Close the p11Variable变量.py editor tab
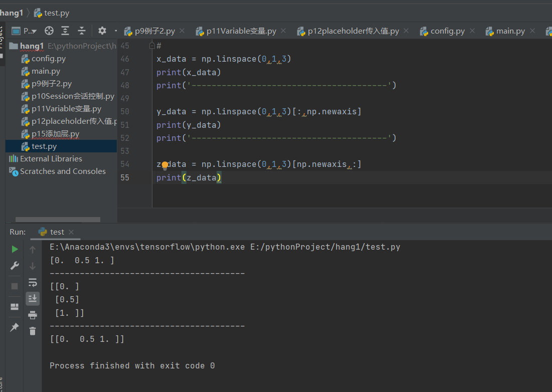 click(283, 31)
